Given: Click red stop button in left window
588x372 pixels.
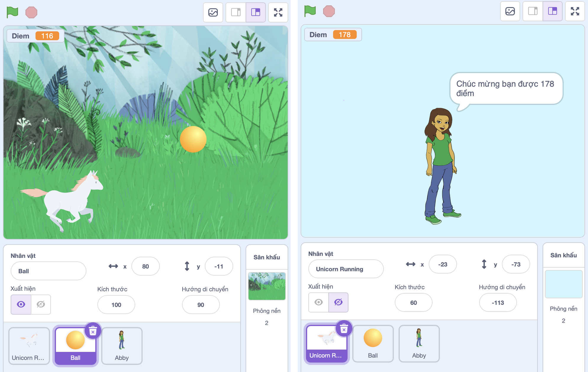Looking at the screenshot, I should click(x=31, y=12).
